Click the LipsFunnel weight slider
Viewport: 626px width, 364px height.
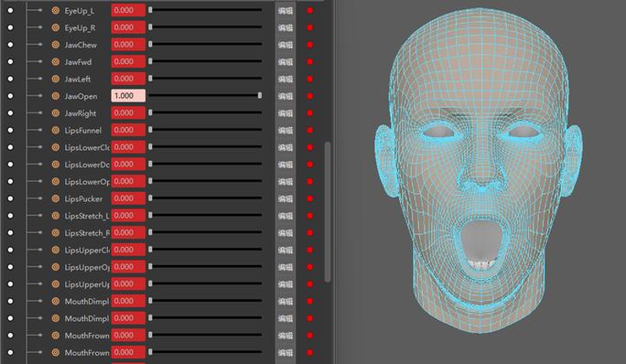point(205,130)
